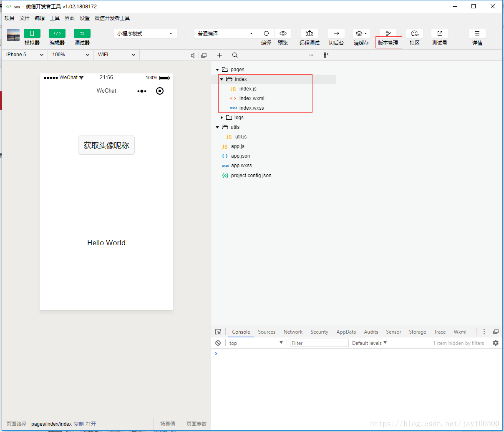
Task: Click the switch-to-background icon
Action: click(x=336, y=33)
